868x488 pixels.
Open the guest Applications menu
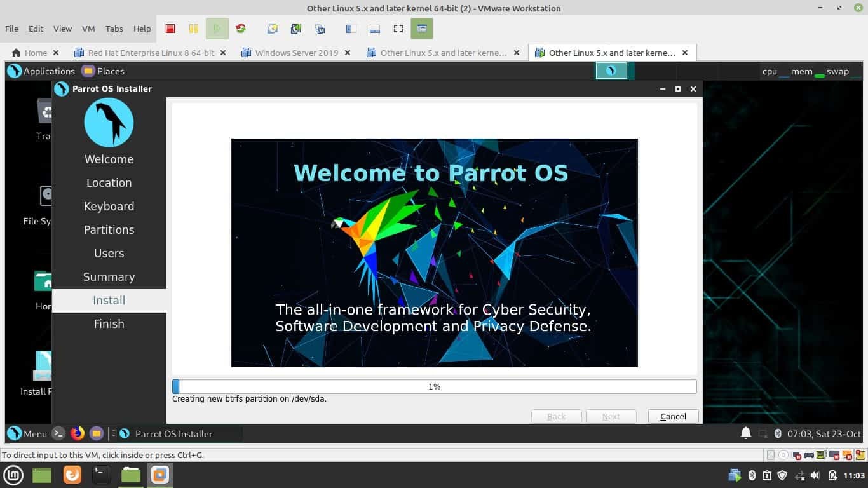coord(41,71)
